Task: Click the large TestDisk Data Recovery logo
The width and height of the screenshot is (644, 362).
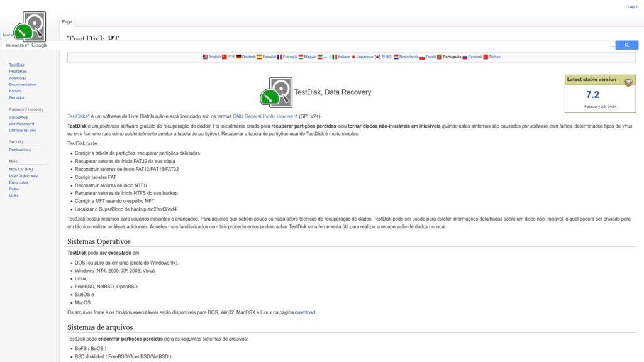Action: pos(276,92)
